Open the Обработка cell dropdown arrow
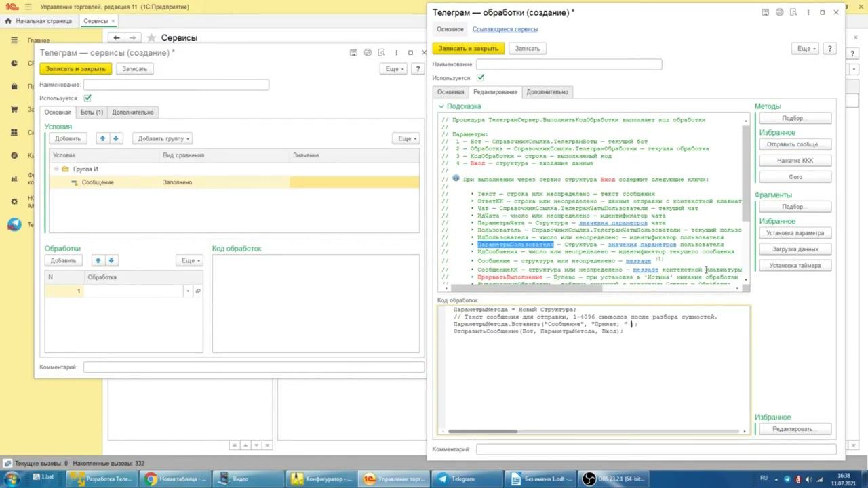The width and height of the screenshot is (868, 488). pos(188,291)
